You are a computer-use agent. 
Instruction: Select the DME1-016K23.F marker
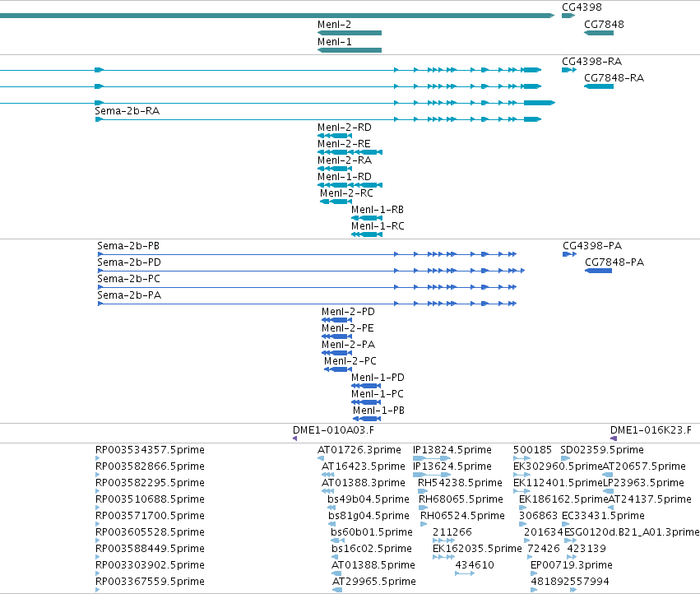[x=614, y=439]
